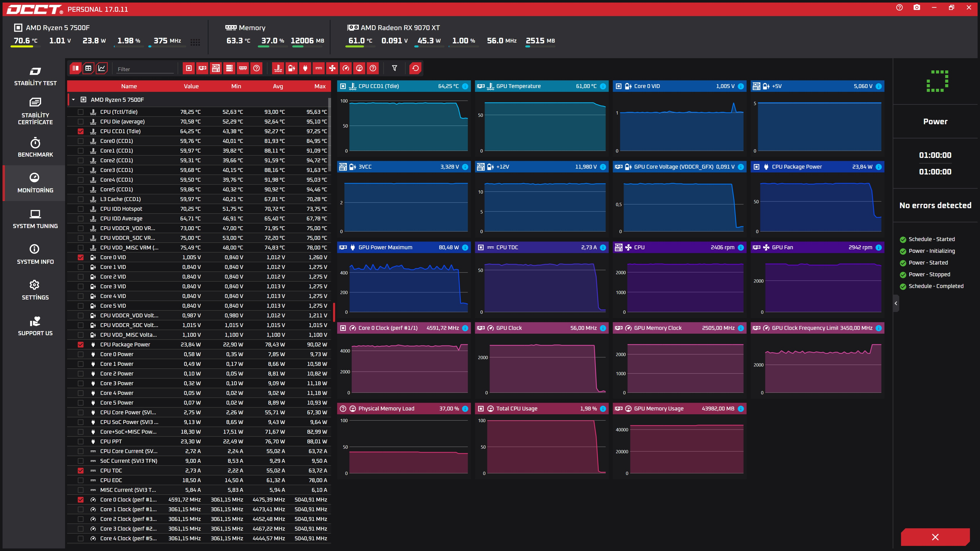Open help from the title bar question icon
980x551 pixels.
[x=899, y=8]
